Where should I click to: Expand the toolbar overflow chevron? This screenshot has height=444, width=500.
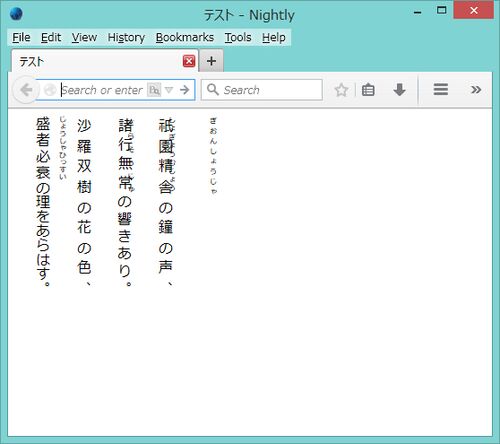pos(476,90)
